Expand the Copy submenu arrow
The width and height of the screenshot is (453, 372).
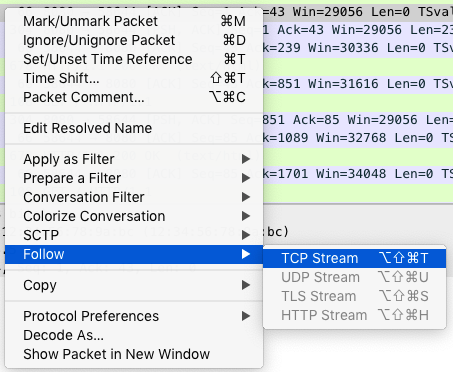(246, 285)
